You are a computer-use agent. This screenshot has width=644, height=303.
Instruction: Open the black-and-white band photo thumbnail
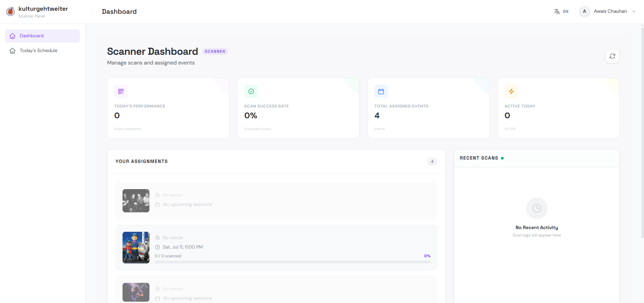[136, 201]
